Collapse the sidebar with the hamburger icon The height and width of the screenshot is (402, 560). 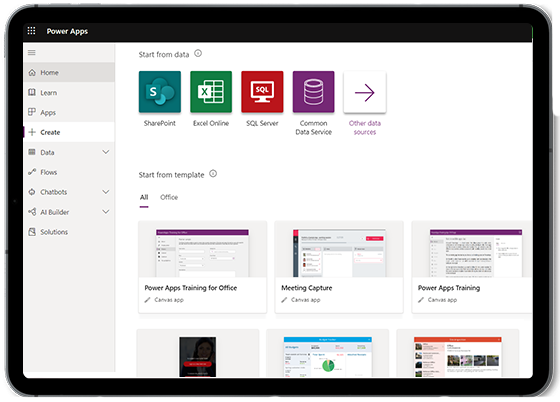pos(32,52)
